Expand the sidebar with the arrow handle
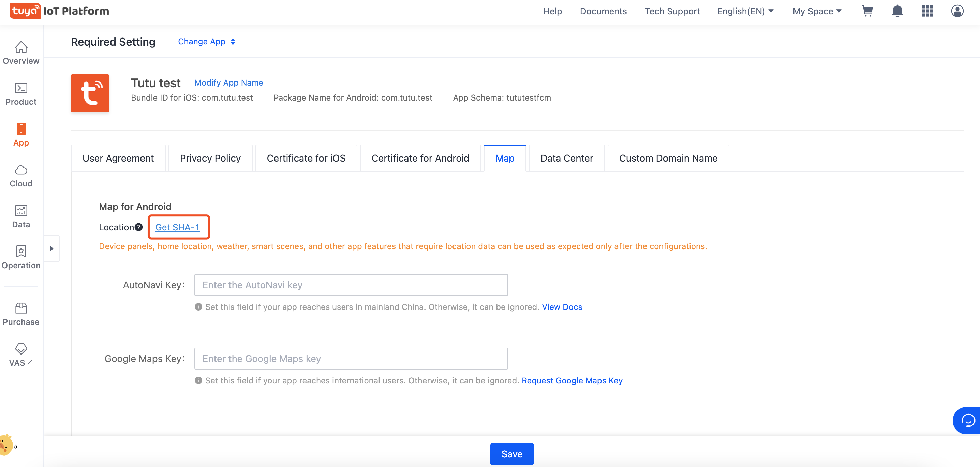Viewport: 980px width, 467px height. 52,248
